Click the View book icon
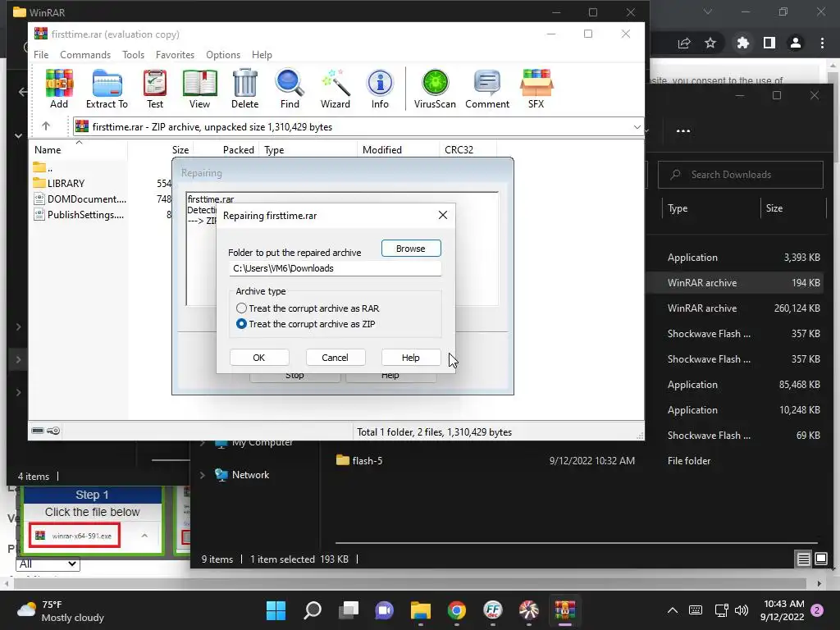Screen dimensions: 840x630 click(x=200, y=89)
